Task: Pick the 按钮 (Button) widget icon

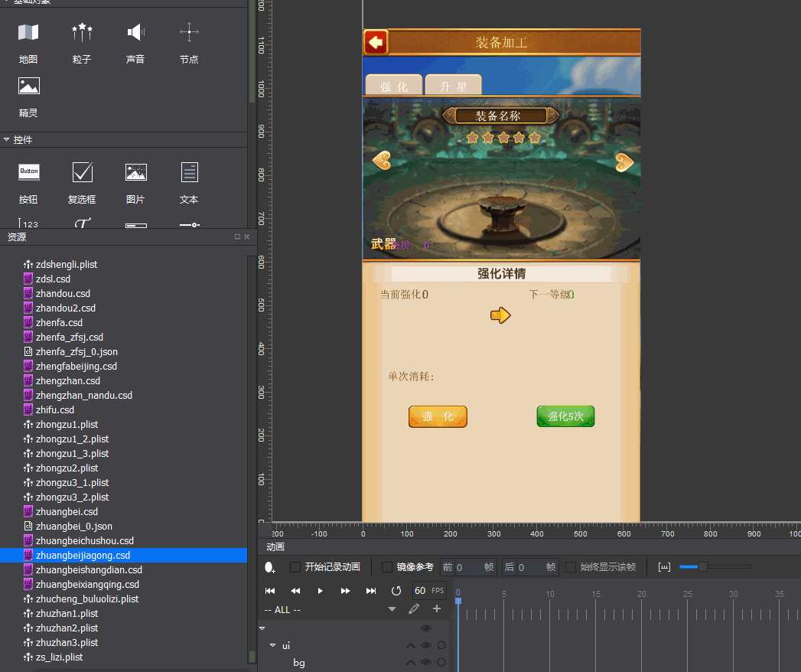Action: pyautogui.click(x=28, y=173)
